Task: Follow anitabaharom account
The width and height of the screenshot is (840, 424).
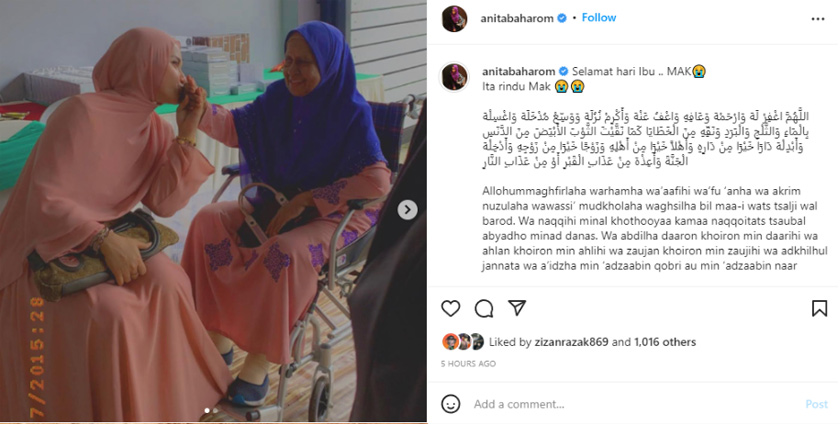Action: [x=599, y=18]
